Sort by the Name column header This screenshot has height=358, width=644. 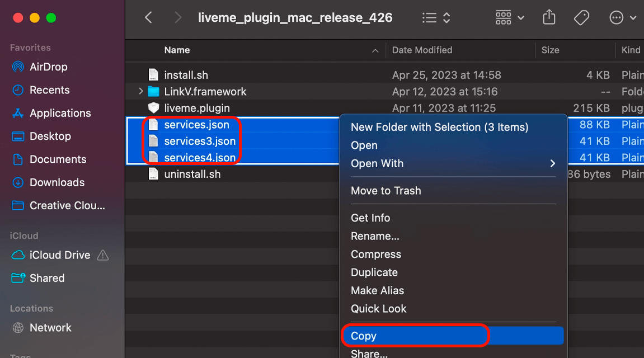pos(177,50)
